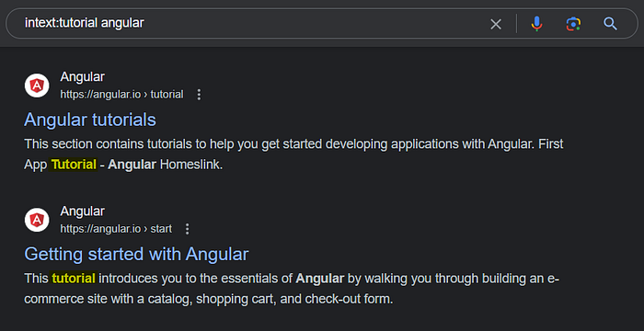Screen dimensions: 644x331
Task: Click the Angular logo beside the tutorial result
Action: tap(37, 86)
